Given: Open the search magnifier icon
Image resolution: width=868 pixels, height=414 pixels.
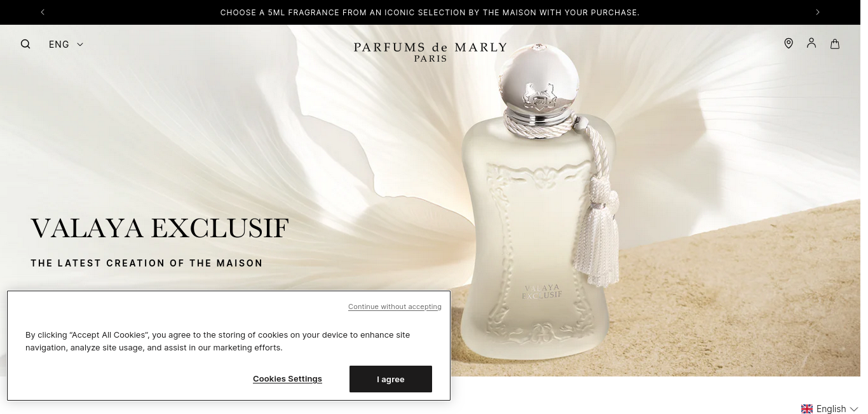Looking at the screenshot, I should coord(25,44).
